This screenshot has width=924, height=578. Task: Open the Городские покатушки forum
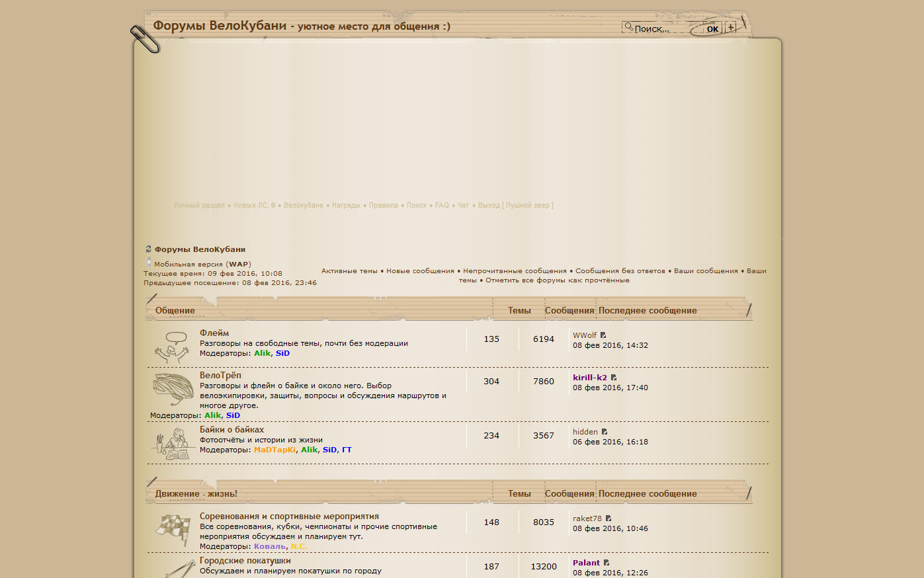tap(245, 561)
